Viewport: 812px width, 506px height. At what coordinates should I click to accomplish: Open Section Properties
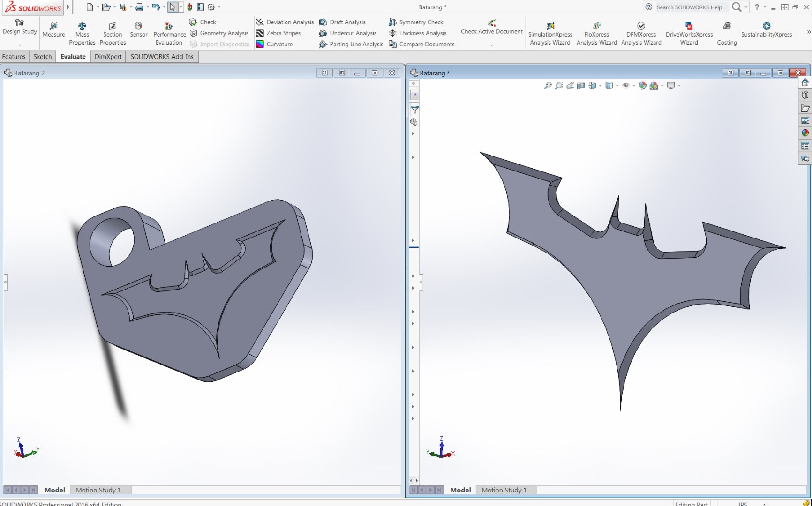(x=113, y=33)
